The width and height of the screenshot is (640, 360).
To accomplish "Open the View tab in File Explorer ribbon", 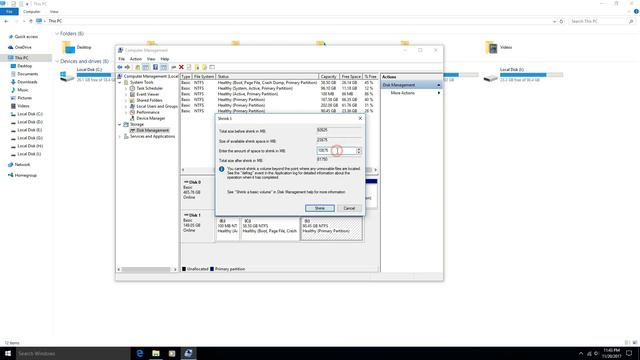I will (54, 12).
